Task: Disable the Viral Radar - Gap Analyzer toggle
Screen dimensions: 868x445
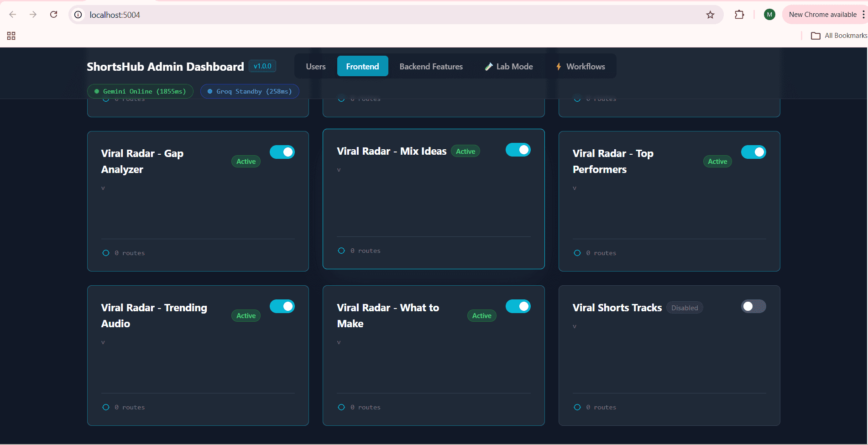Action: tap(282, 152)
